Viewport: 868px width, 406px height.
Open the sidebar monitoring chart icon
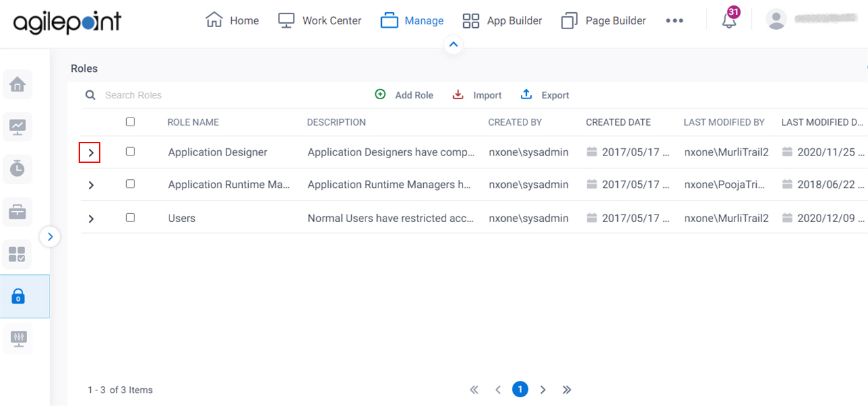pos(18,126)
